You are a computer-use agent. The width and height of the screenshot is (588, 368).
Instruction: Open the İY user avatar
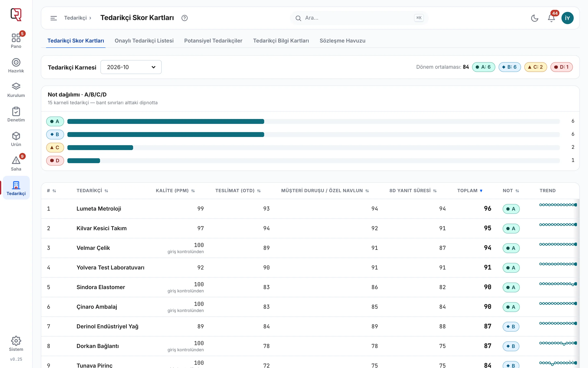click(567, 18)
